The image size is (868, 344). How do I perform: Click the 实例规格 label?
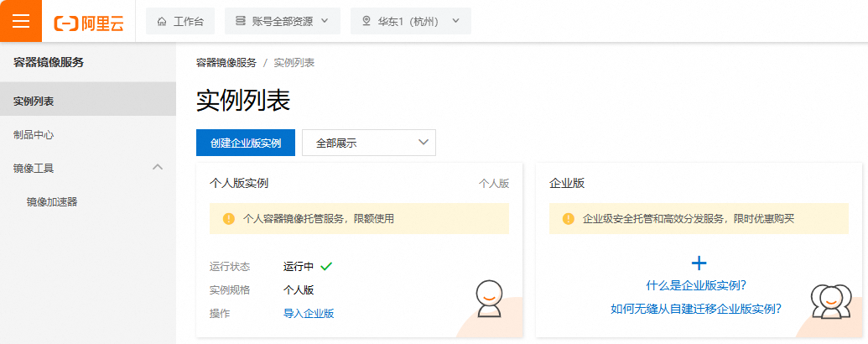pos(230,290)
